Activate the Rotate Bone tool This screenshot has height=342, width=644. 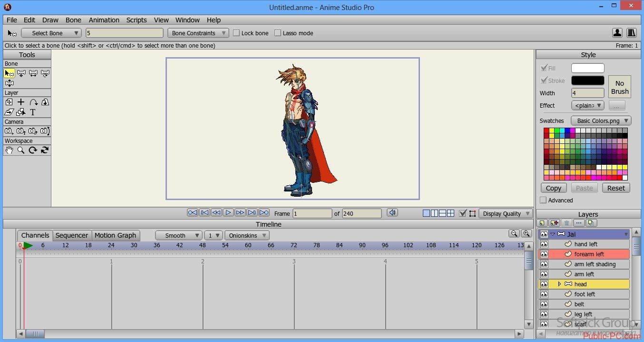[45, 73]
